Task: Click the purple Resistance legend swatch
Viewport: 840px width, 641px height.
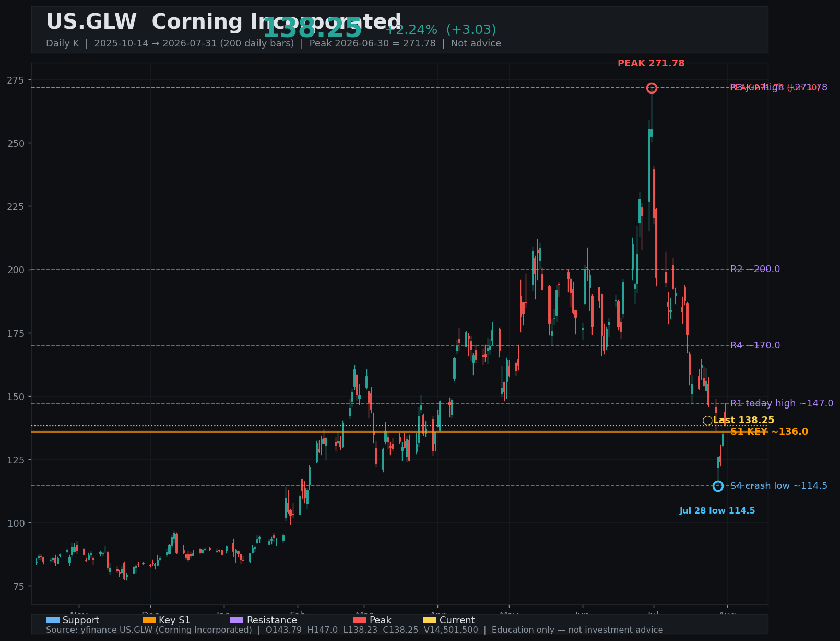Action: point(237,621)
